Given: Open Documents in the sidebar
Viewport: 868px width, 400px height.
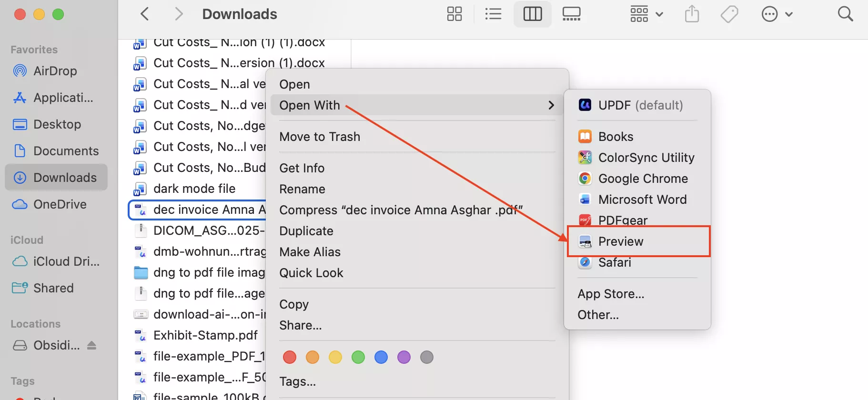Looking at the screenshot, I should pos(56,151).
